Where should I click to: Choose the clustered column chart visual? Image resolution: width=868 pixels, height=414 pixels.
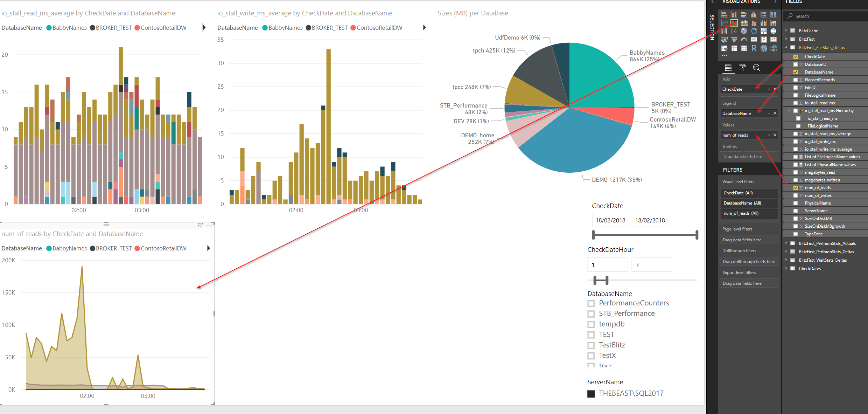coord(754,14)
